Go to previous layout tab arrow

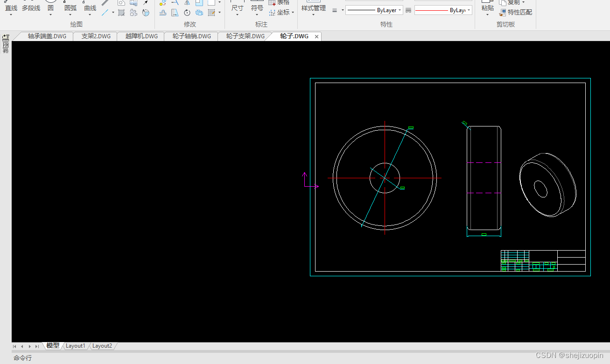(22, 346)
